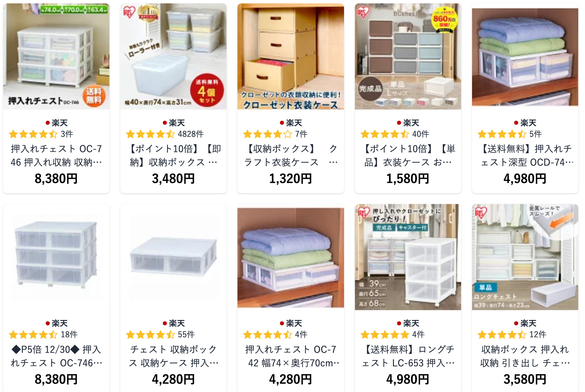Open the roller-equipped 4-piece storage box image
The image size is (585, 392).
coord(173,56)
